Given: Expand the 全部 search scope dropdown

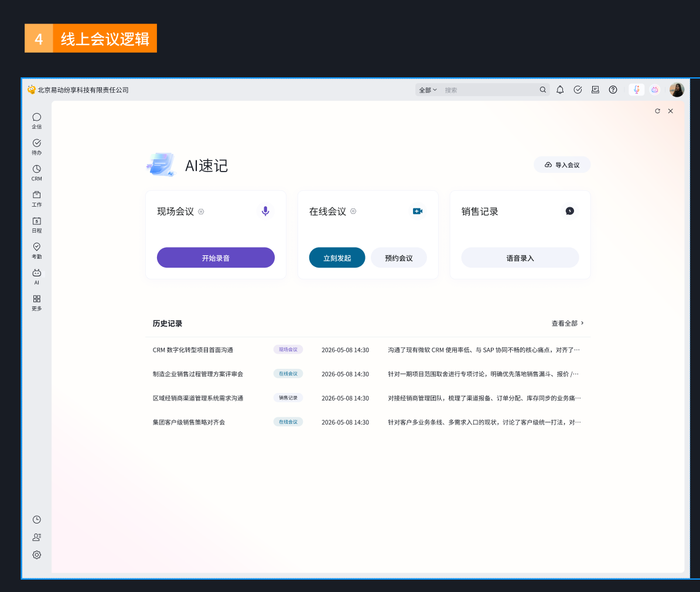Looking at the screenshot, I should click(428, 90).
